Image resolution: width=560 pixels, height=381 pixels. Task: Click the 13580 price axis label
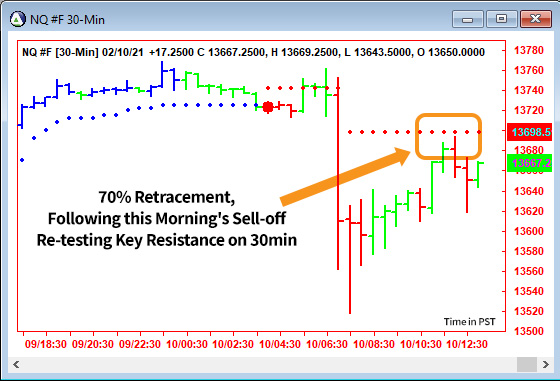coord(529,251)
